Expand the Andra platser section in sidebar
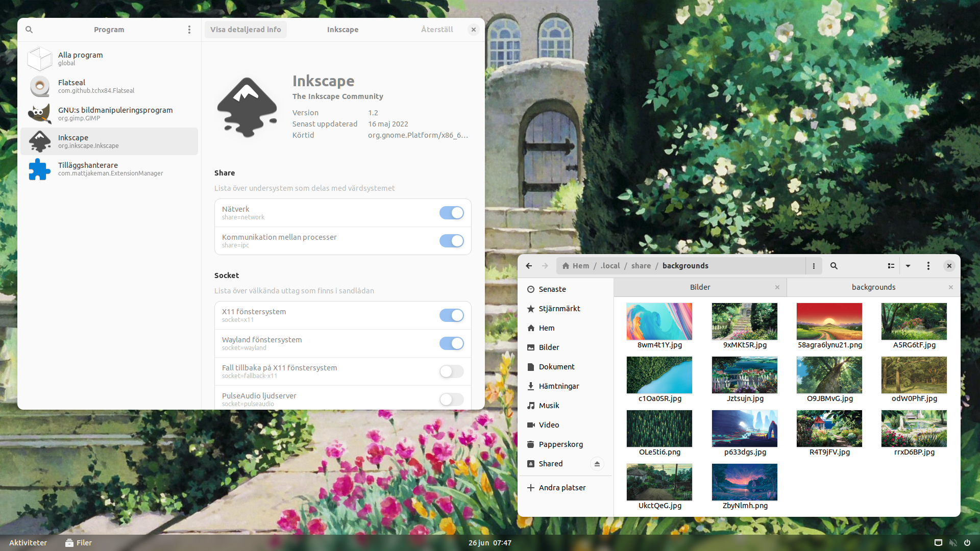 pyautogui.click(x=561, y=487)
